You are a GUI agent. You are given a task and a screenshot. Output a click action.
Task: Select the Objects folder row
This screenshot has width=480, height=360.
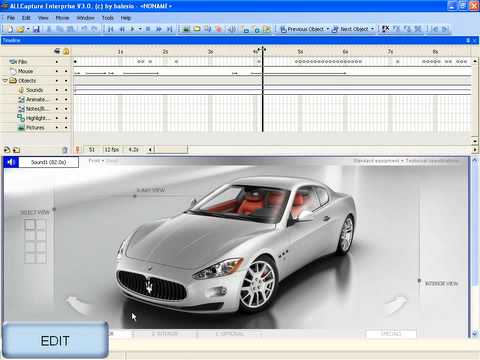[x=36, y=81]
